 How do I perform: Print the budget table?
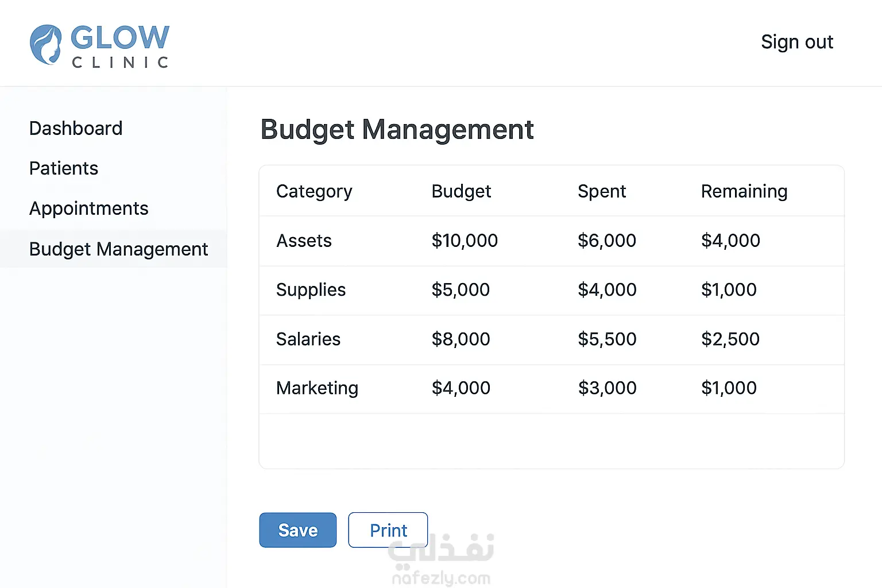pos(388,530)
